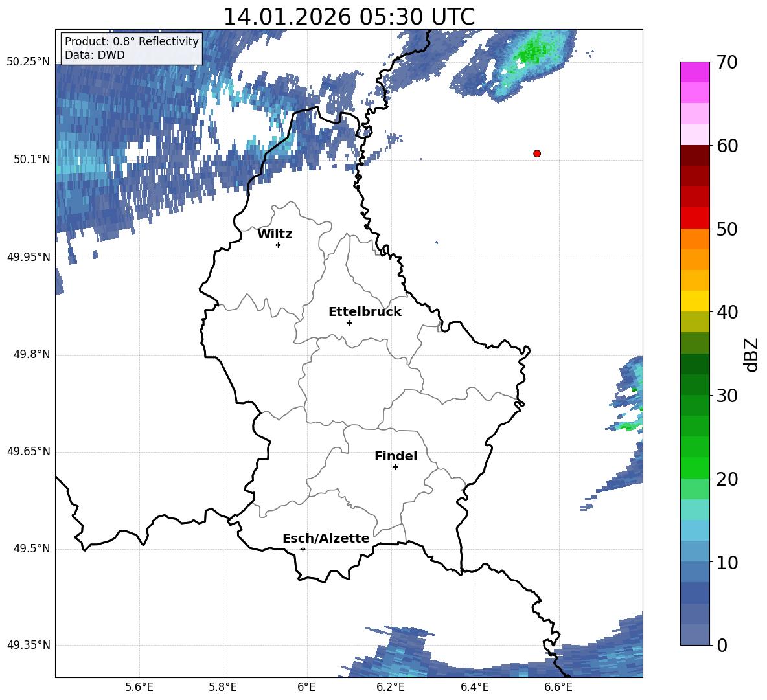This screenshot has width=767, height=700.
Task: Click the dark red colorbar segment below 60
Action: point(694,155)
